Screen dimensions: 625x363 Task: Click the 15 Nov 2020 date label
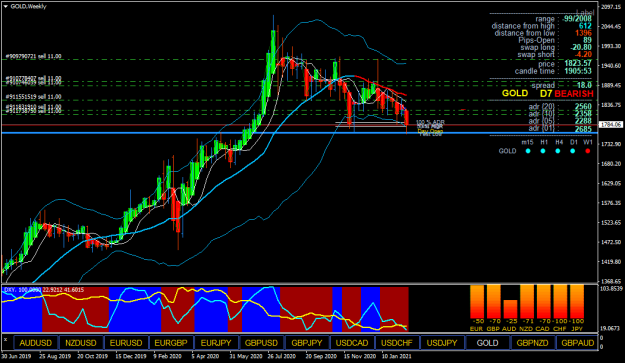360,356
